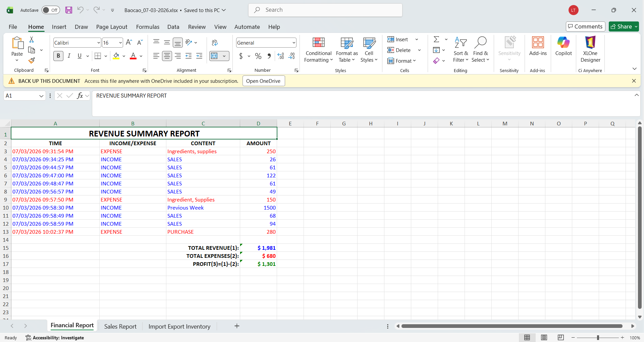Click the AutoSum icon
The image size is (644, 342).
tap(437, 39)
